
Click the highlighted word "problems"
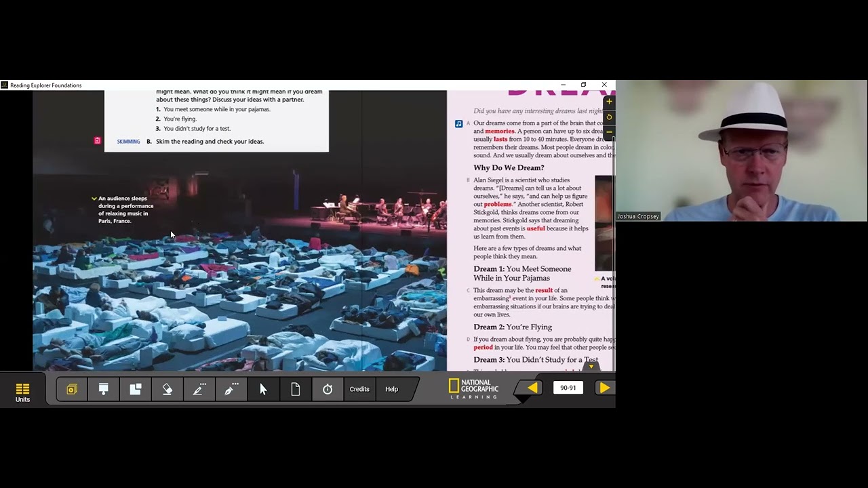(498, 204)
